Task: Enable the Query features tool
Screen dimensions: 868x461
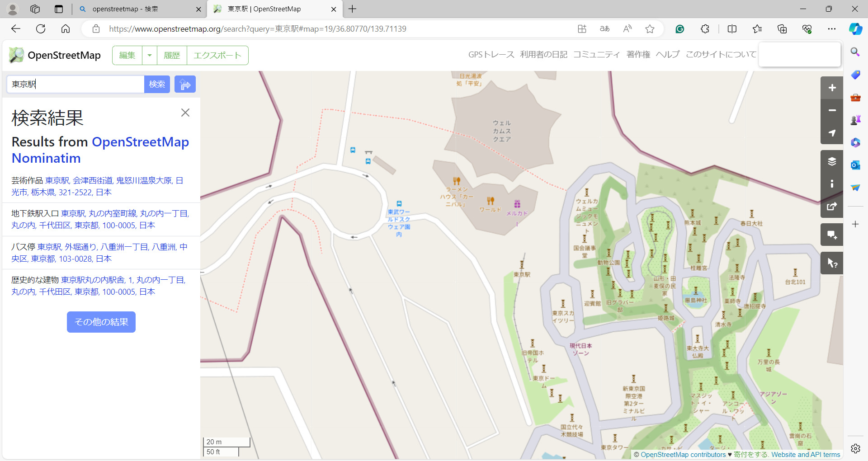Action: click(x=831, y=263)
